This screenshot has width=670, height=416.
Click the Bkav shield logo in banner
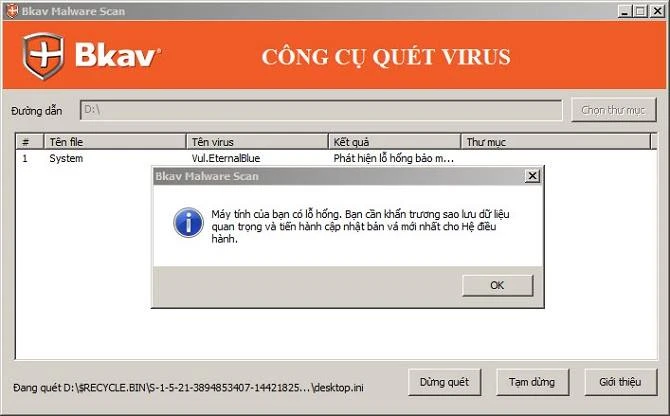point(43,56)
